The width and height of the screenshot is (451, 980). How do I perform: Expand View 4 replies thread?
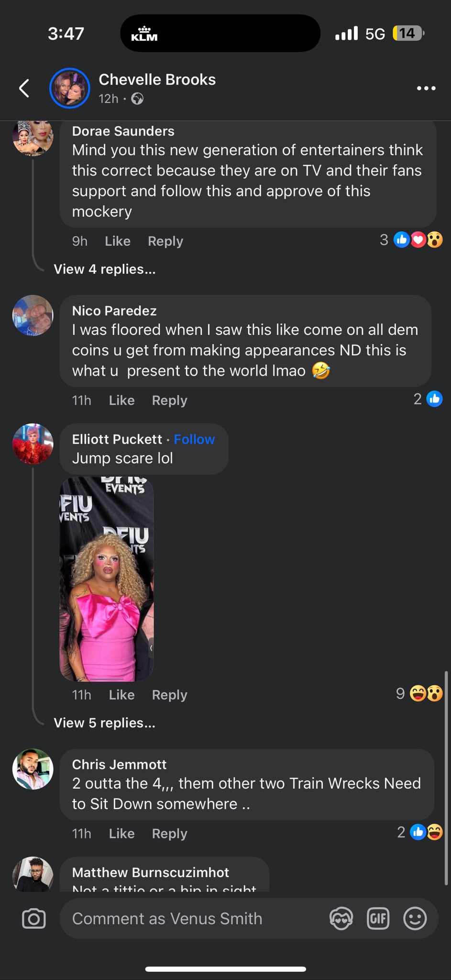click(104, 269)
